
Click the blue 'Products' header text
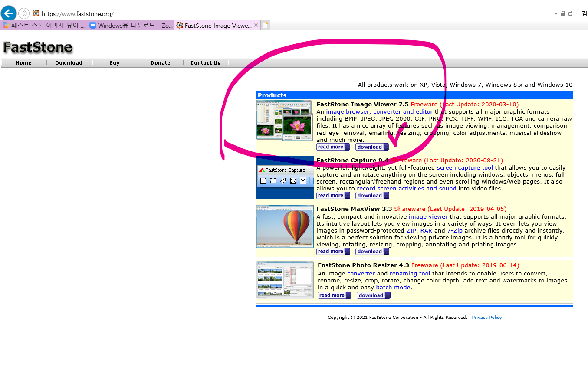click(272, 95)
